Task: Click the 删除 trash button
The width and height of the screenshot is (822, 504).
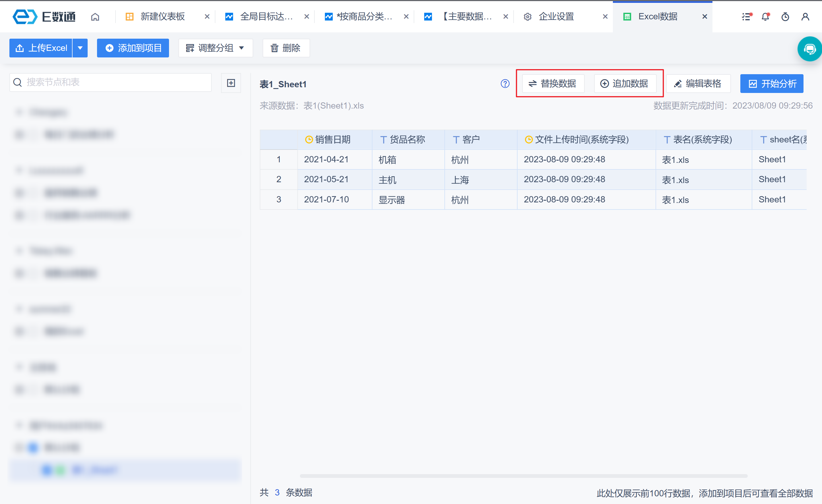Action: coord(286,48)
